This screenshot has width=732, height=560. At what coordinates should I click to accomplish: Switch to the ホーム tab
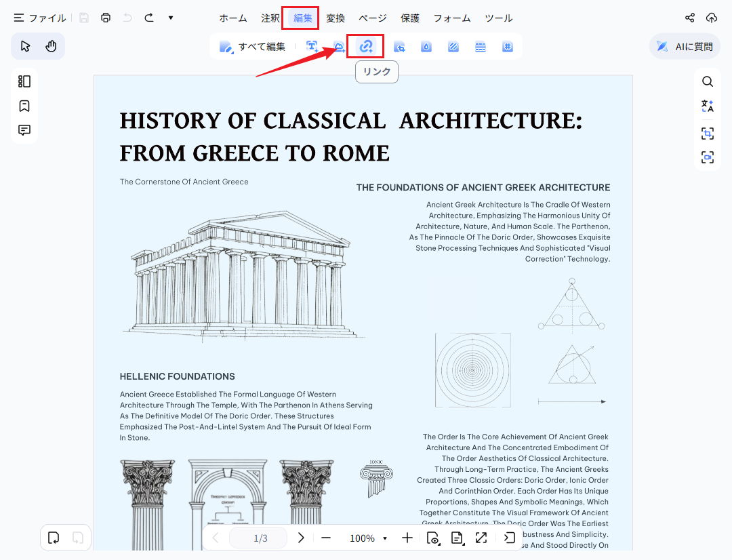coord(233,18)
